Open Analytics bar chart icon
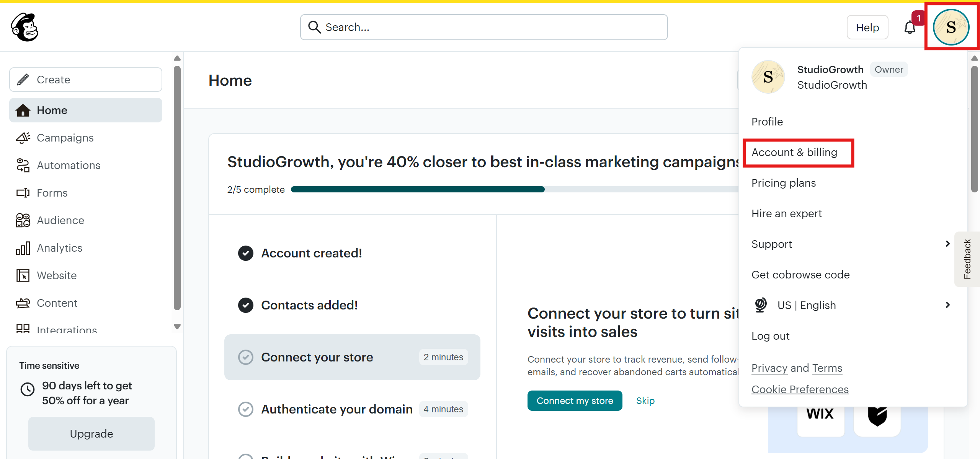The image size is (980, 459). [23, 248]
